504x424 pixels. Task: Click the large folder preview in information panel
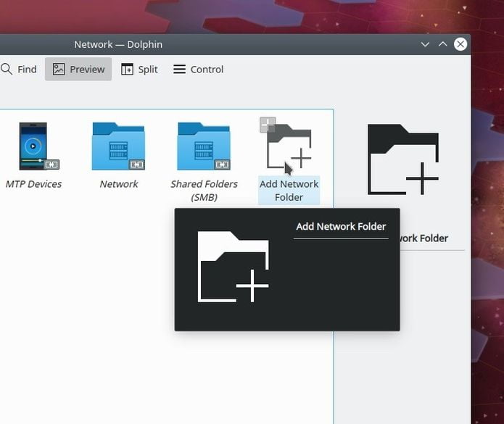coord(403,159)
